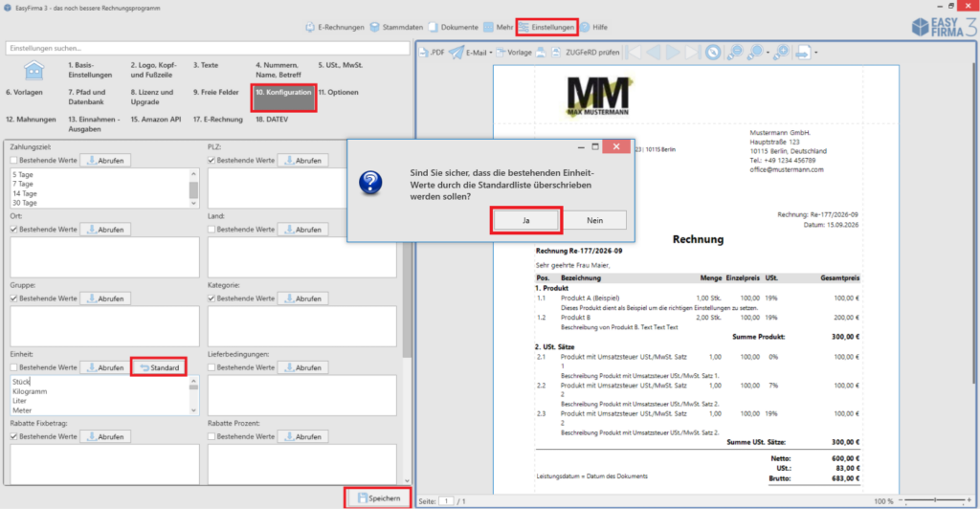
Task: Check Bestehende Werte for Lieferbedingungen
Action: [x=212, y=367]
